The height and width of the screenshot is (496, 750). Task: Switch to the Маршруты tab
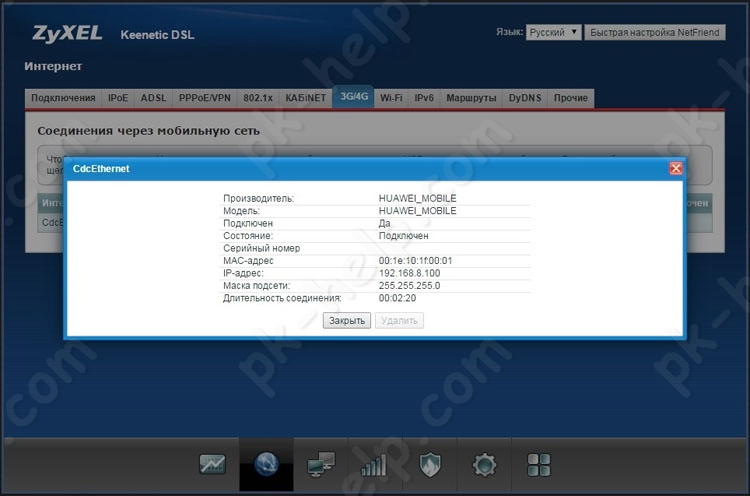coord(471,98)
